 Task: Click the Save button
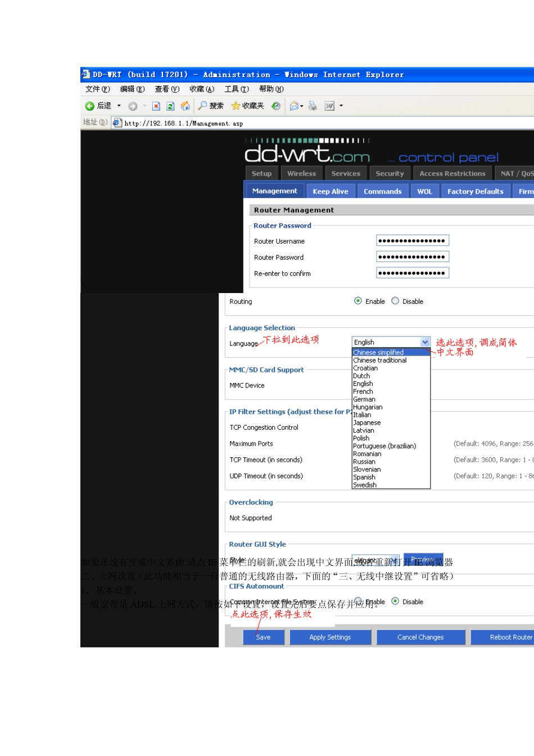click(263, 637)
